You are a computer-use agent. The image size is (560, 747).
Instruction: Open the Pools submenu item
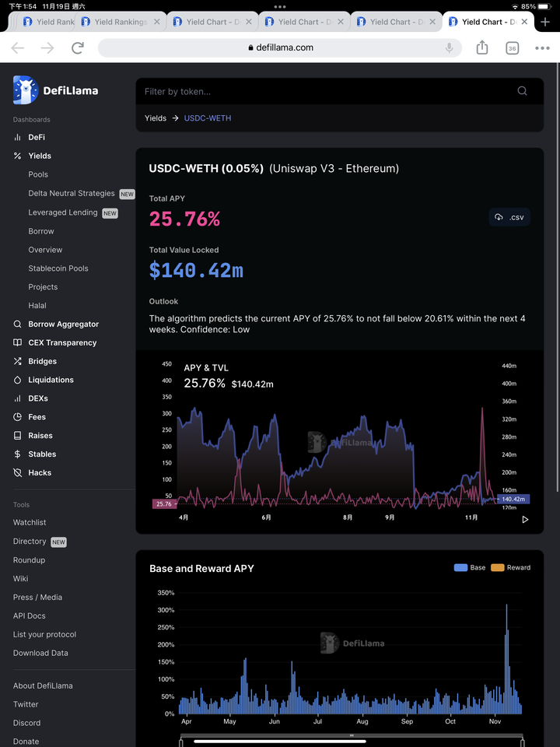(x=38, y=174)
